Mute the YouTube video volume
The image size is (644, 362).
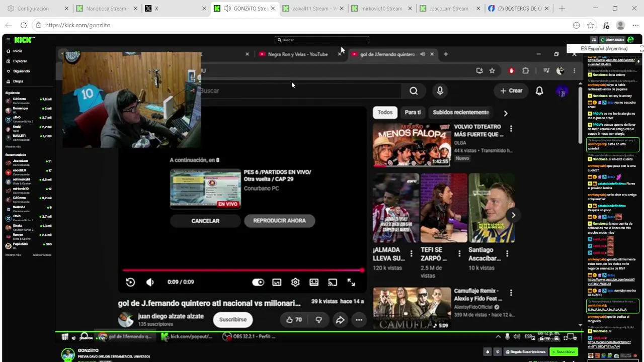(150, 282)
